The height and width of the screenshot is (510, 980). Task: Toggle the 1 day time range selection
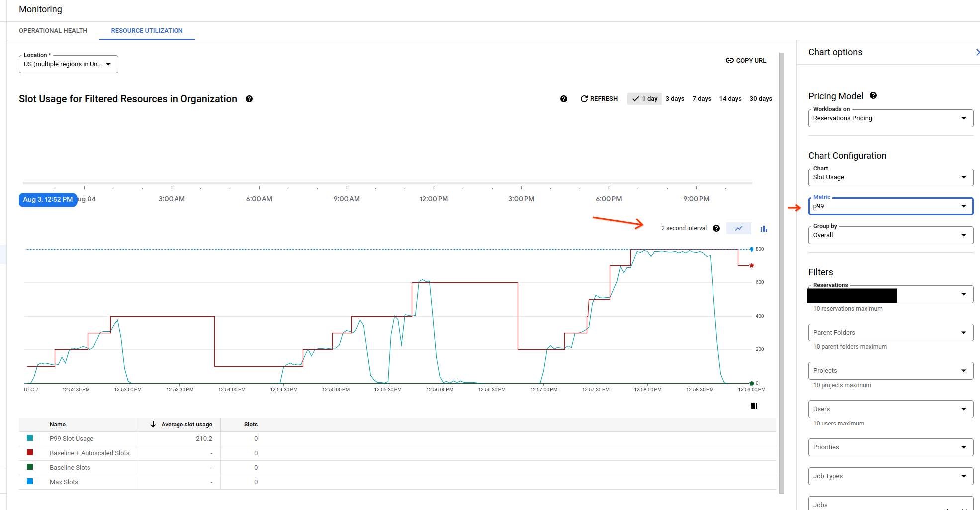[x=644, y=98]
